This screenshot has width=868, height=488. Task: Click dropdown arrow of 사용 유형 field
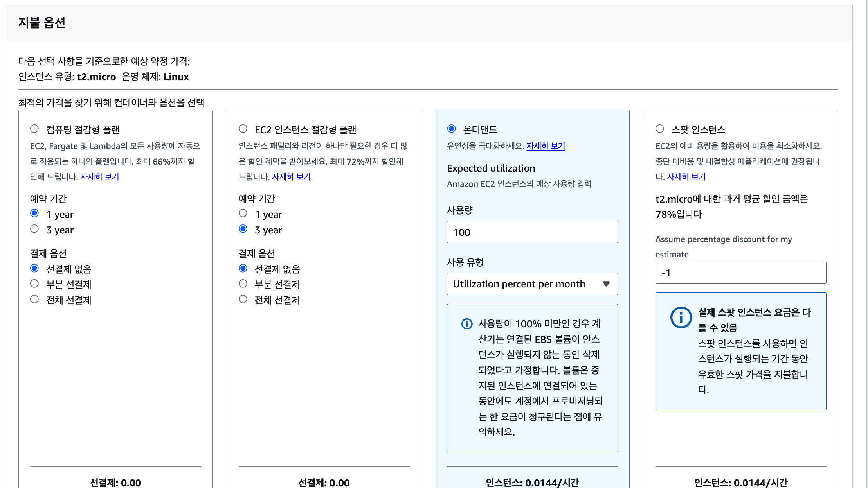606,284
